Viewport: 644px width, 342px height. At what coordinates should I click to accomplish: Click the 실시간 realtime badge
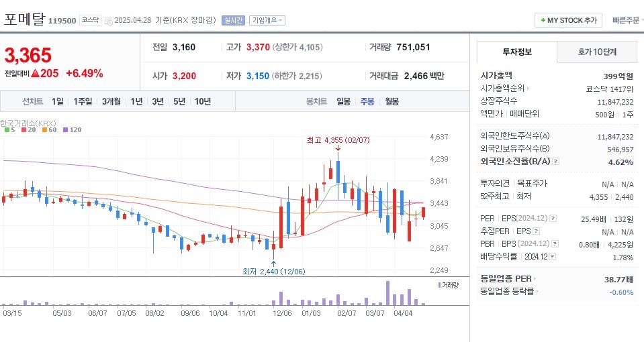233,20
